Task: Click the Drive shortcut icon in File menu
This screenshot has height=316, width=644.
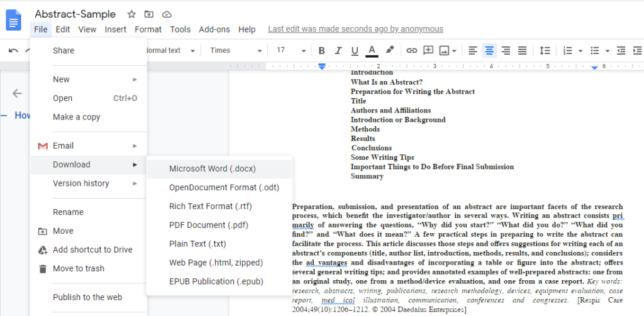Action: click(43, 250)
